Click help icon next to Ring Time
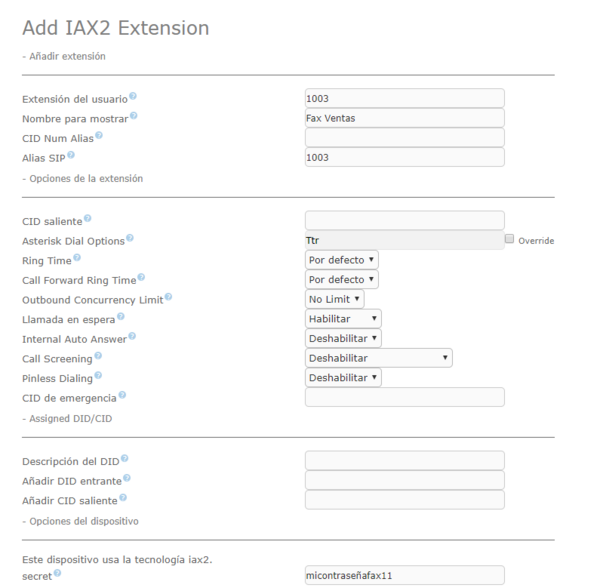This screenshot has width=600, height=588. tap(77, 258)
